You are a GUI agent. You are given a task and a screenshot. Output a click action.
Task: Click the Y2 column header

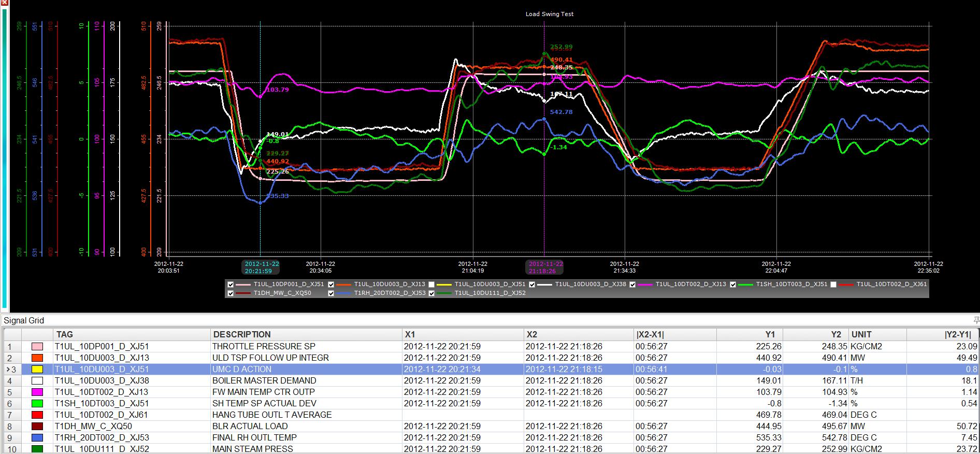pos(816,334)
